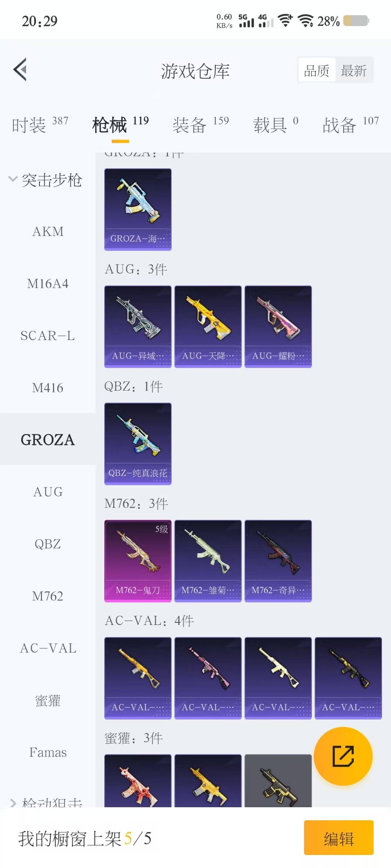Select AKM in the sidebar

click(48, 231)
